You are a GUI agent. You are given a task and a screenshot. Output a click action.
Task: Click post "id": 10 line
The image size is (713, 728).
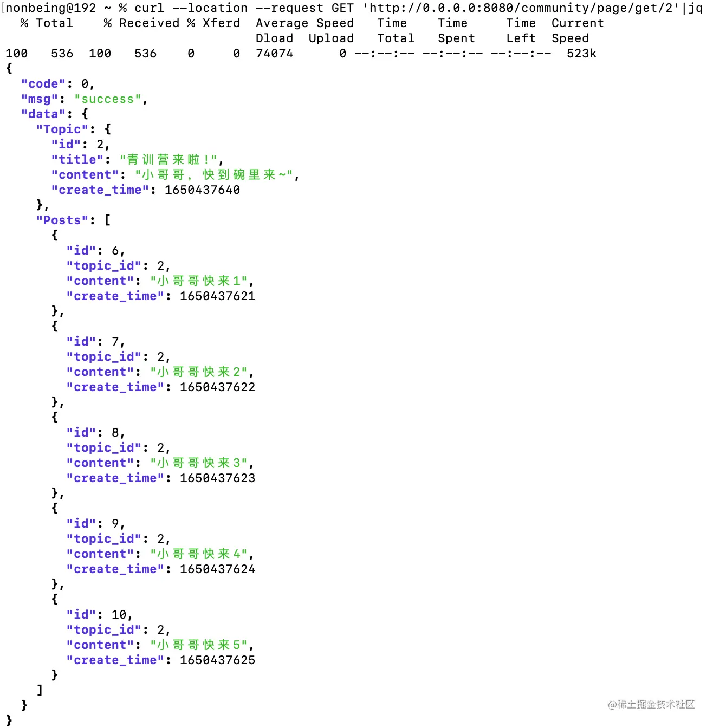(99, 615)
